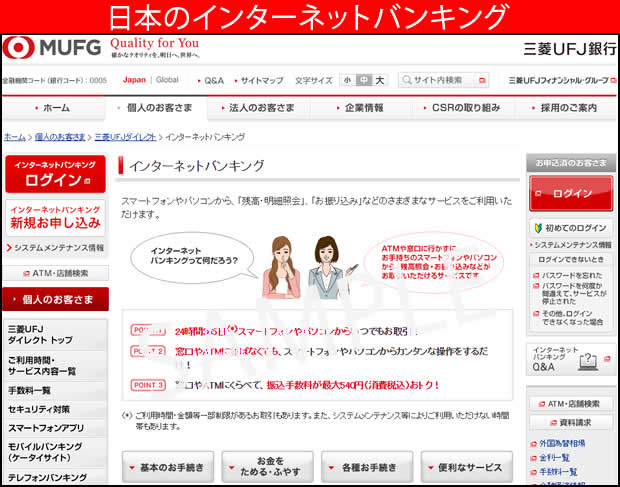Click the popup icon next to 資料請求
Viewport: 620px width, 487px height.
tap(554, 423)
